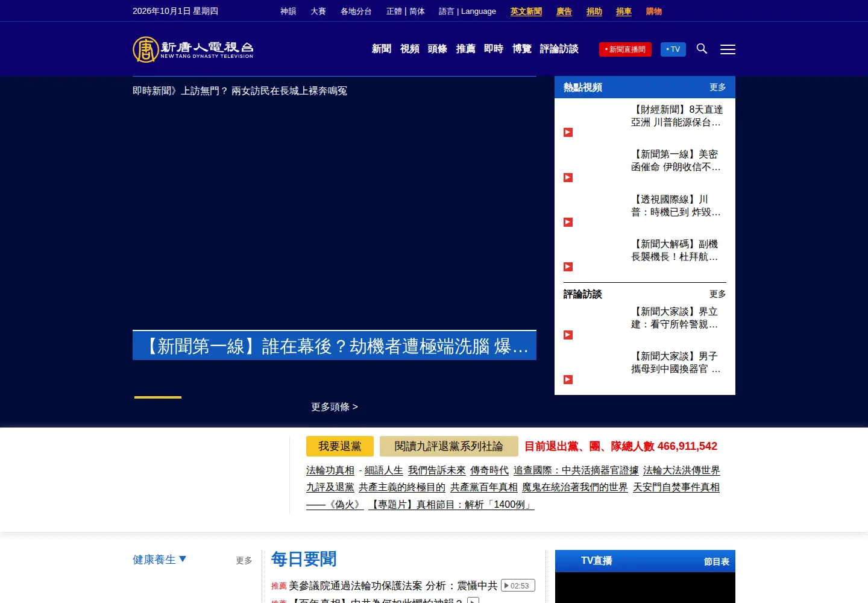Play the 【新聞大家談】界立建 video icon
Image resolution: width=868 pixels, height=603 pixels.
coord(568,335)
